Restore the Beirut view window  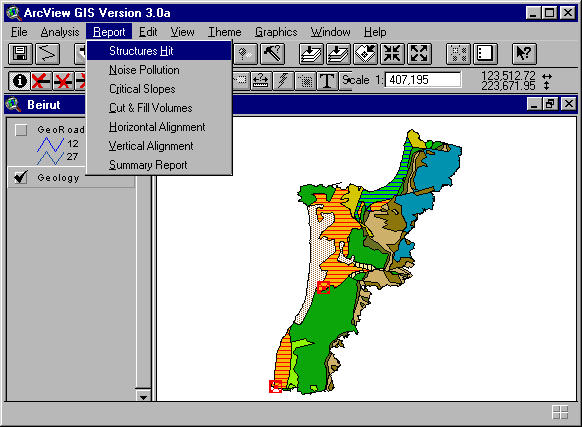(550, 104)
